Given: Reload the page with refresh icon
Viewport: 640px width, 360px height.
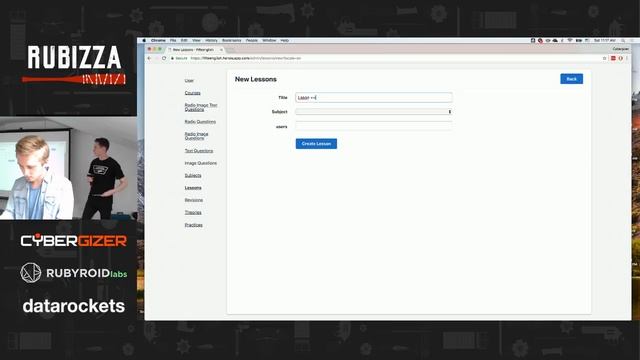Looking at the screenshot, I should pos(164,58).
